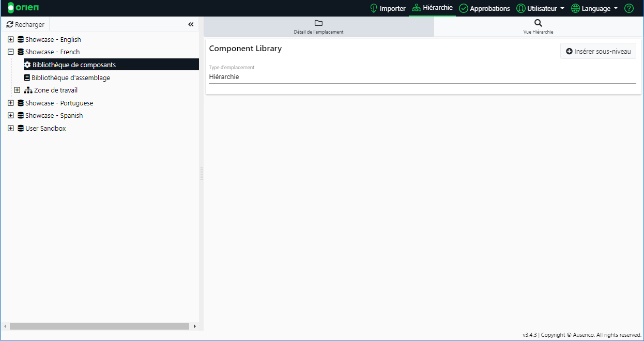Viewport: 644px width, 341px height.
Task: Open the Utilisateur dropdown menu
Action: tap(541, 8)
